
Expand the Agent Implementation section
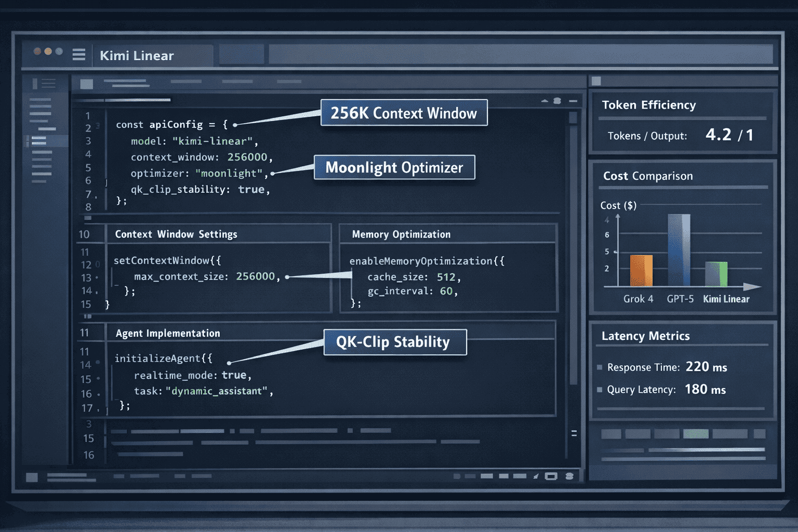(167, 333)
